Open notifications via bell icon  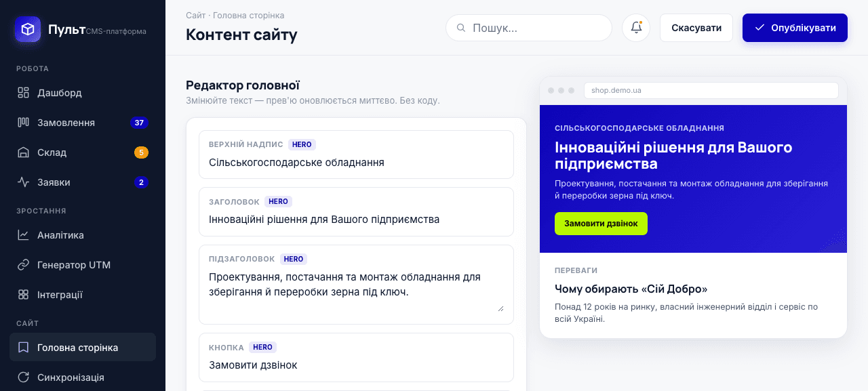tap(636, 28)
